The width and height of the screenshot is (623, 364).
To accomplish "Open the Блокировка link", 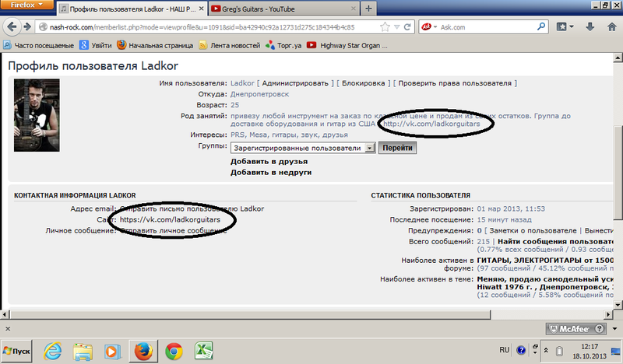I will coord(364,83).
